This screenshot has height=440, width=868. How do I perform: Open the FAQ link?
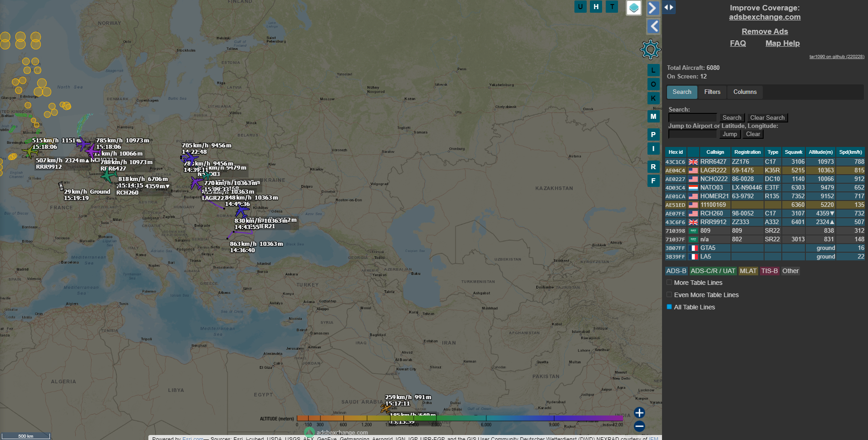click(738, 43)
